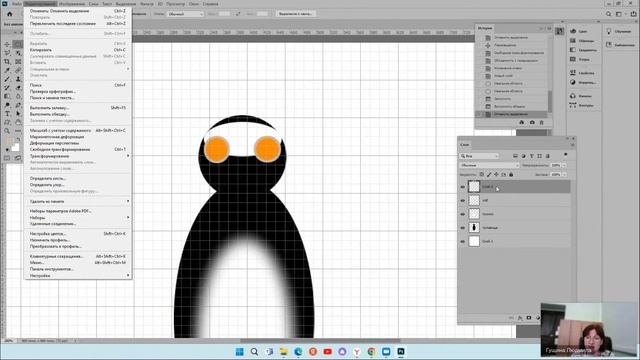Screen dimensions: 640x360
Task: Click the search icon in the top-right corner
Action: (609, 14)
